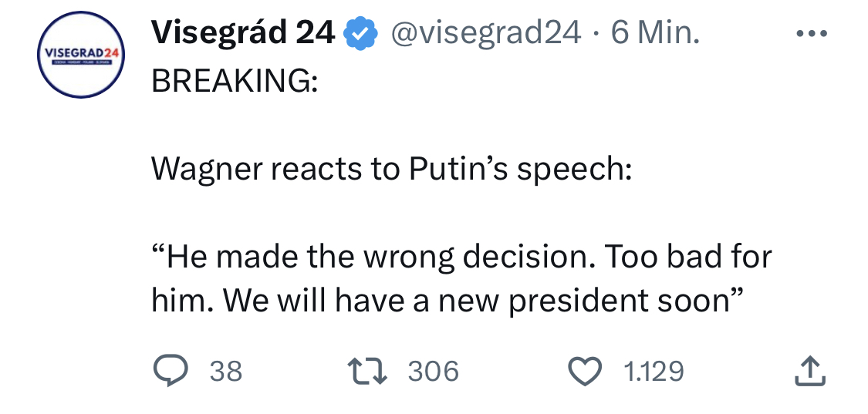The image size is (868, 414).
Task: Open the three-dot more options menu
Action: point(812,34)
